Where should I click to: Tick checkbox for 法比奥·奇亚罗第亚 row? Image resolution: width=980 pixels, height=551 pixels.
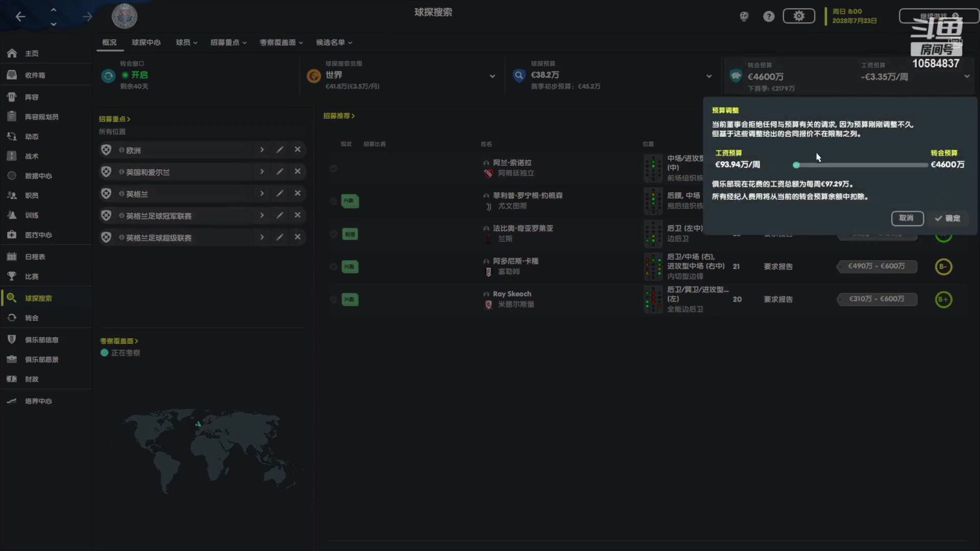(333, 234)
